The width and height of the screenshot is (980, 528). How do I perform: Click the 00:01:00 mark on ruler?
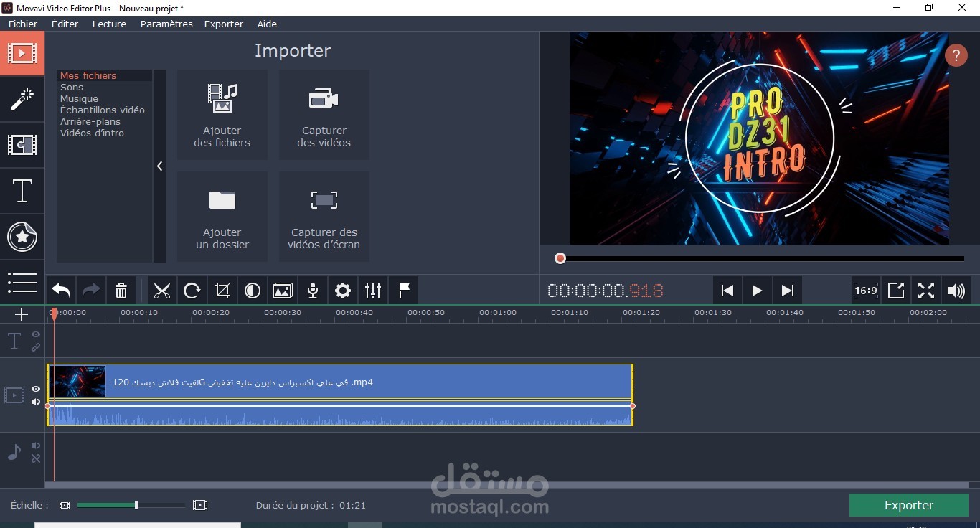(498, 313)
